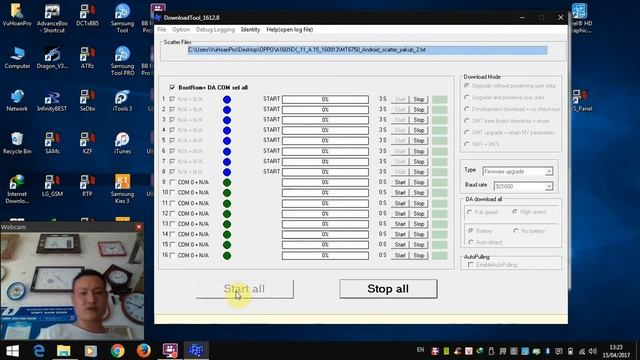Open the Recycle Bin desktop icon

click(x=17, y=143)
